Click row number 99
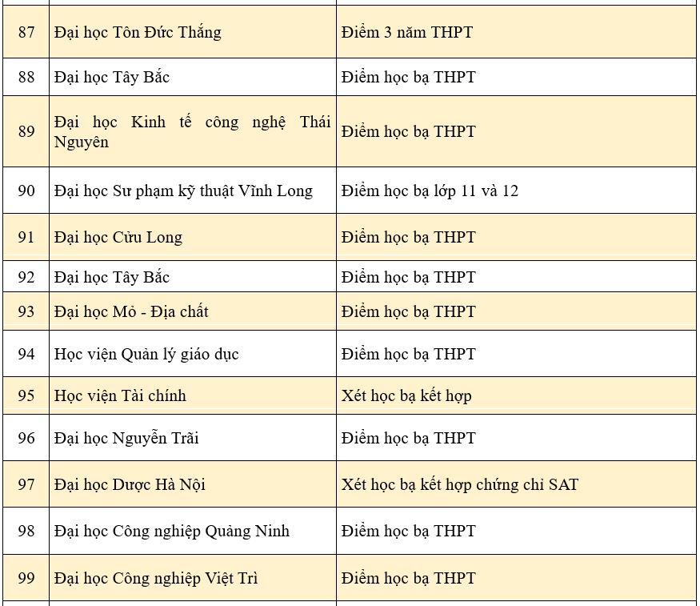Viewport: 700px width, 606px height. pos(26,579)
